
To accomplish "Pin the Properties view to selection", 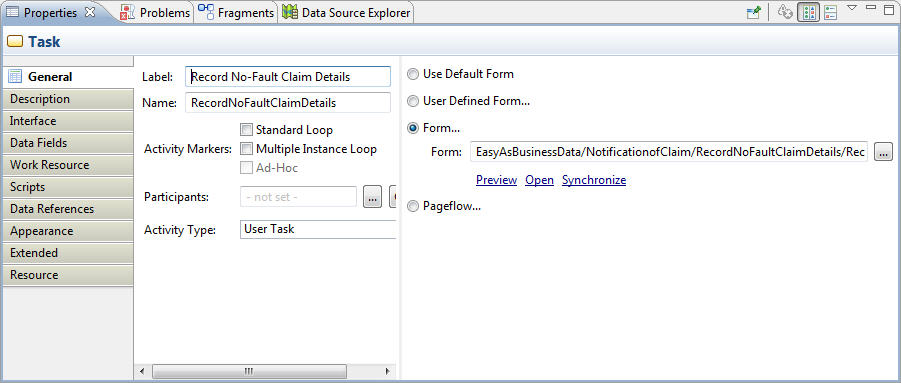I will point(753,12).
